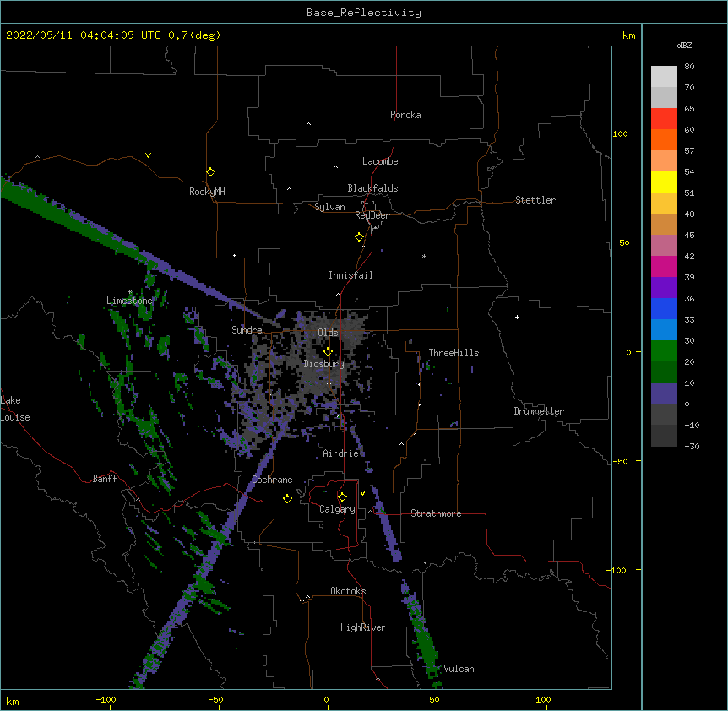The width and height of the screenshot is (728, 711).
Task: Click the 10 dBZ slate-blue legend swatch
Action: pyautogui.click(x=664, y=393)
